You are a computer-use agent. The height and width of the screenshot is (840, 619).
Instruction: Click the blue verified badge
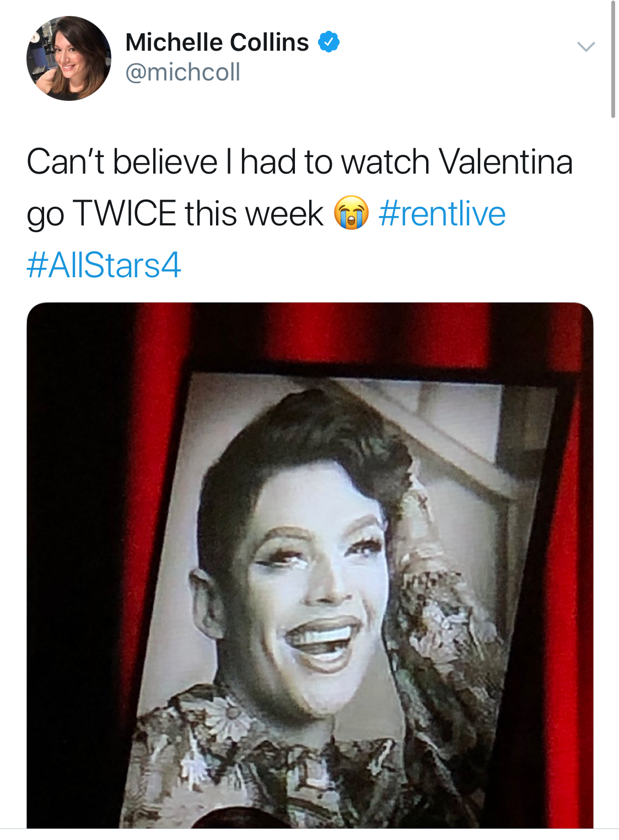tap(329, 42)
